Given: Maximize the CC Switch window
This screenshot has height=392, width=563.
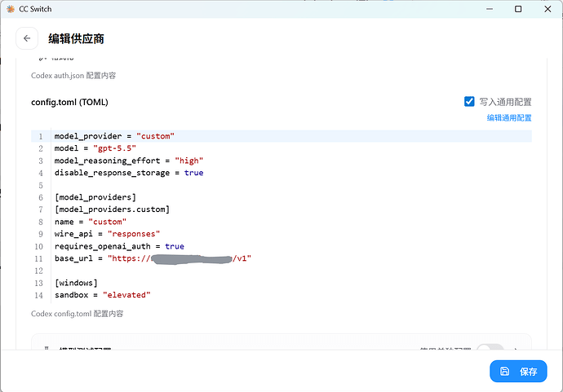Looking at the screenshot, I should coord(518,9).
